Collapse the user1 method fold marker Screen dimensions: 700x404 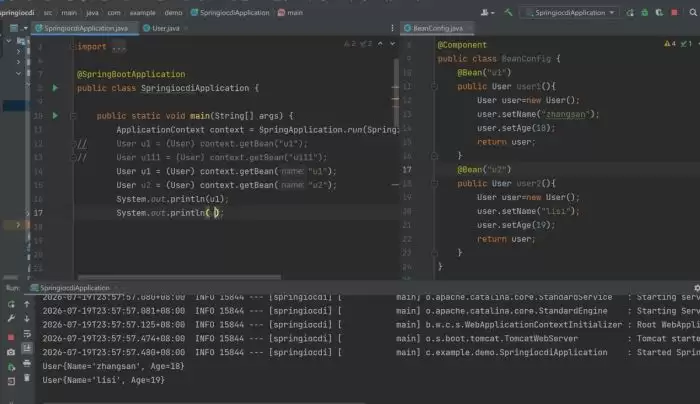click(434, 86)
